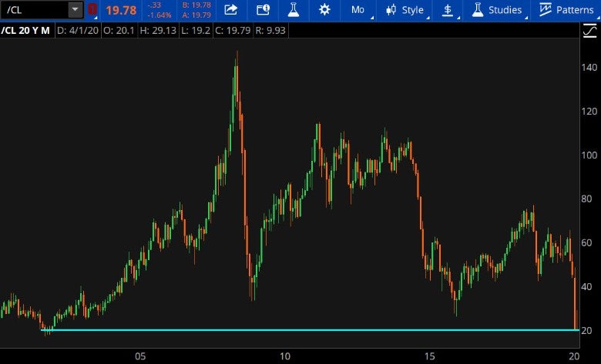
Task: Click the 20 price axis label
Action: click(586, 330)
